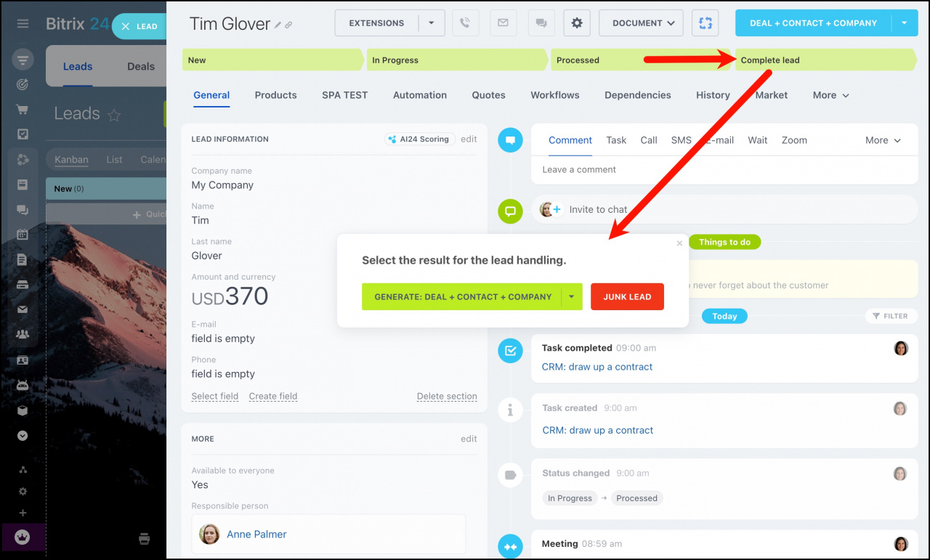Viewport: 930px width, 560px height.
Task: Set lead stage to In Progress
Action: (456, 60)
